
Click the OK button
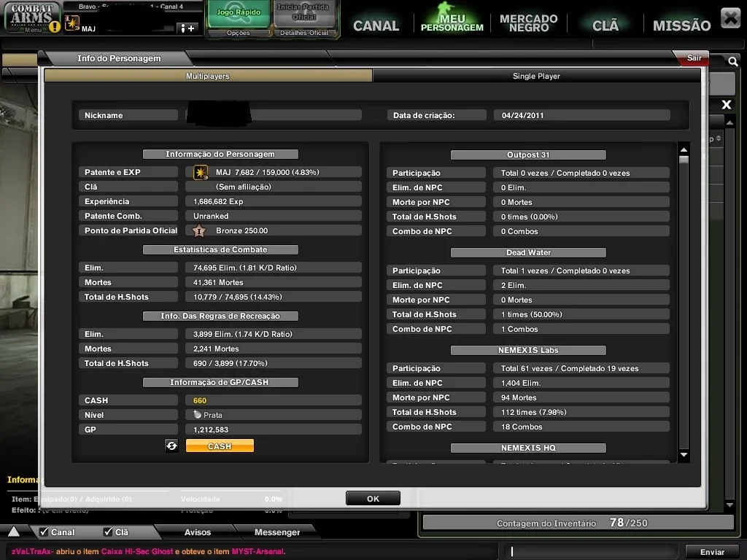pyautogui.click(x=373, y=499)
